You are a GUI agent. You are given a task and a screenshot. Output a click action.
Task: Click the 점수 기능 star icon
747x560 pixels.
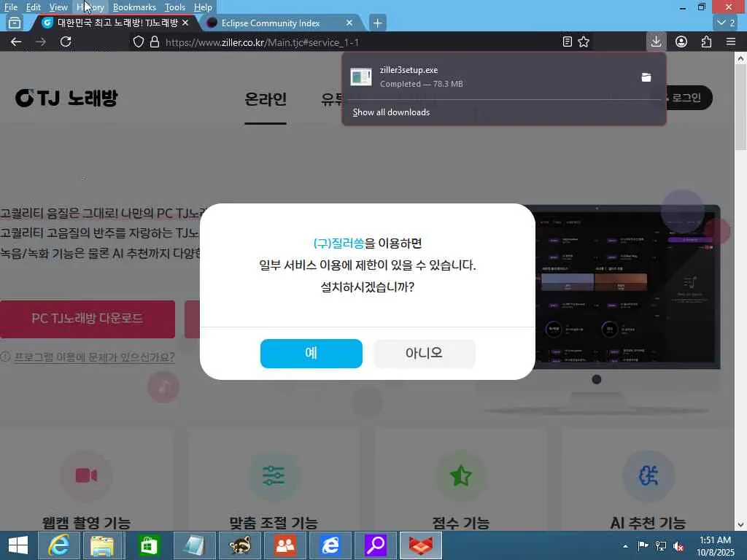tap(461, 475)
